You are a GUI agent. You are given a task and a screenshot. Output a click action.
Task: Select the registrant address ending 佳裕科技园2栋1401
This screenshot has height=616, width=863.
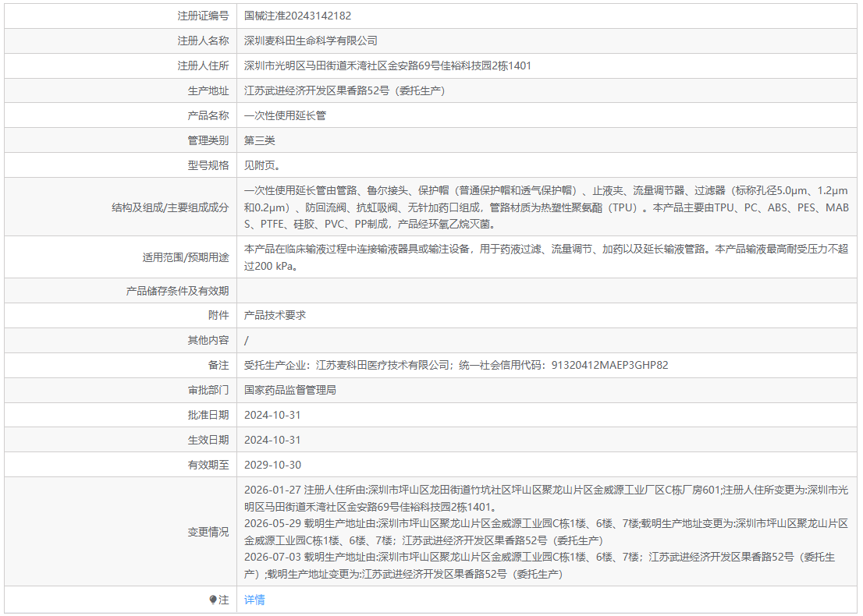click(x=388, y=65)
